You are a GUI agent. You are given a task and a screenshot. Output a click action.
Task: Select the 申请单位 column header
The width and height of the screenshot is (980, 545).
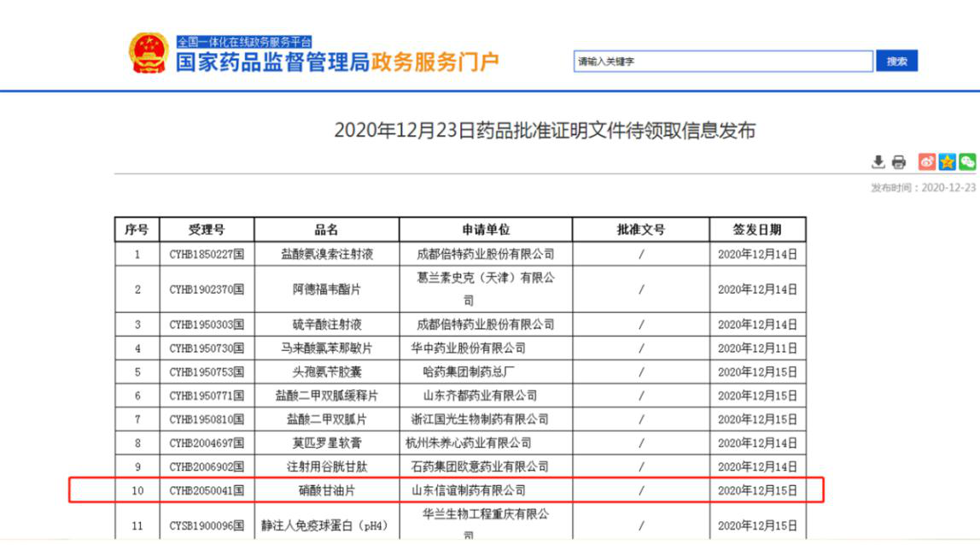(x=486, y=230)
